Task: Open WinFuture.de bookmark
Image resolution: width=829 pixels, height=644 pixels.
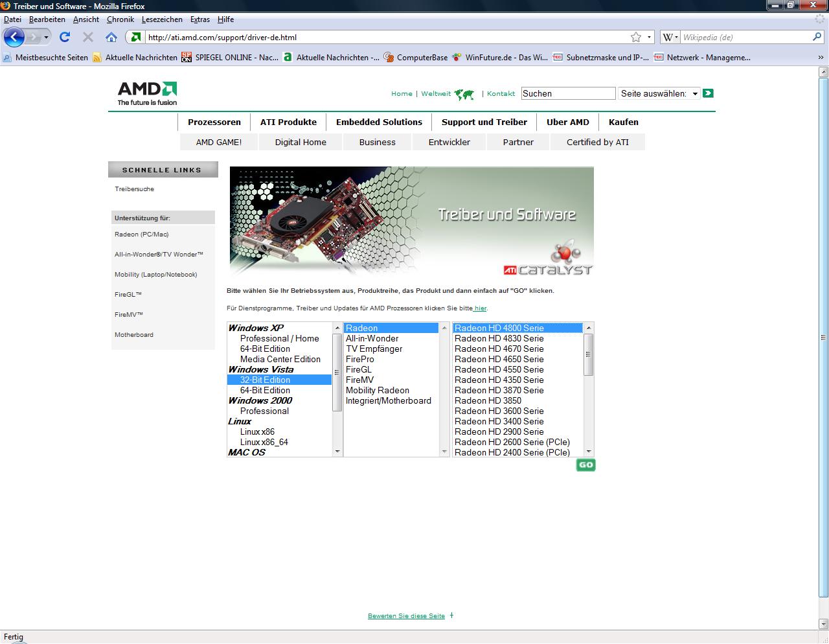Action: [500, 58]
